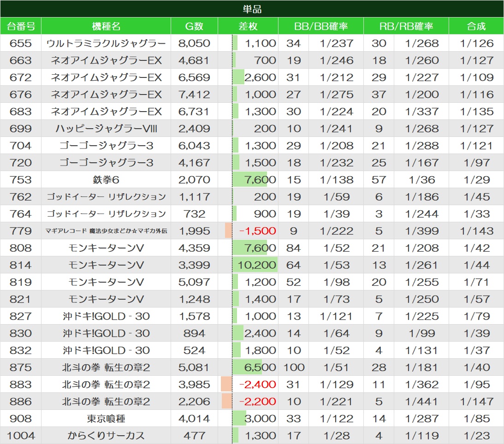Click the 6,500 difference value
504x444 pixels.
click(x=260, y=367)
